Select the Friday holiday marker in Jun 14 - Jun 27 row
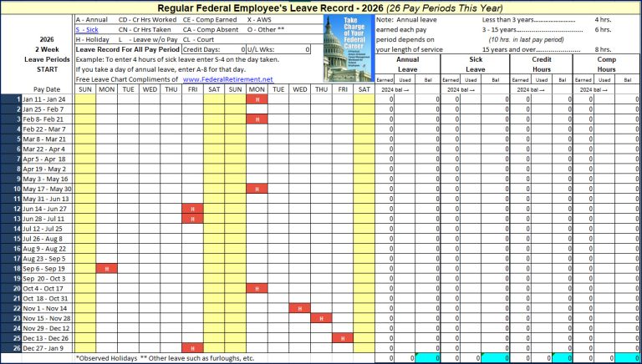The image size is (642, 364). pos(192,209)
